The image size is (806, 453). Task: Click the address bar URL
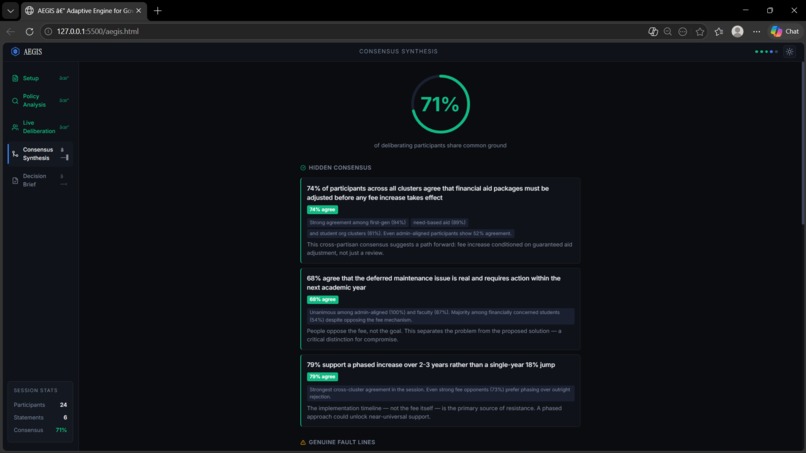(x=98, y=31)
